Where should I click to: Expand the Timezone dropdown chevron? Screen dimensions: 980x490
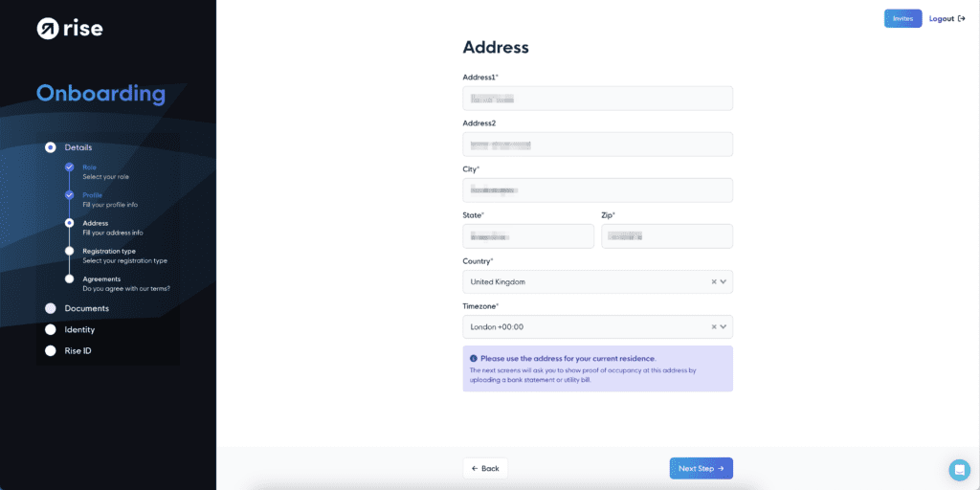coord(724,327)
